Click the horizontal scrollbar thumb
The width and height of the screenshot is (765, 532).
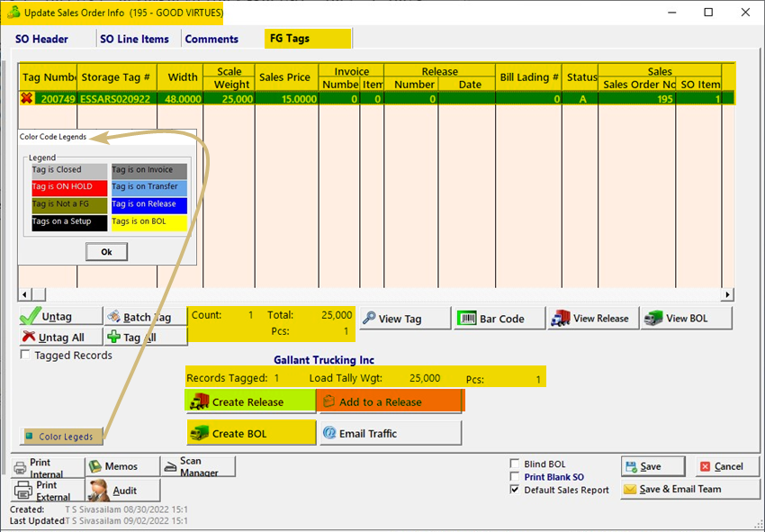pos(39,294)
